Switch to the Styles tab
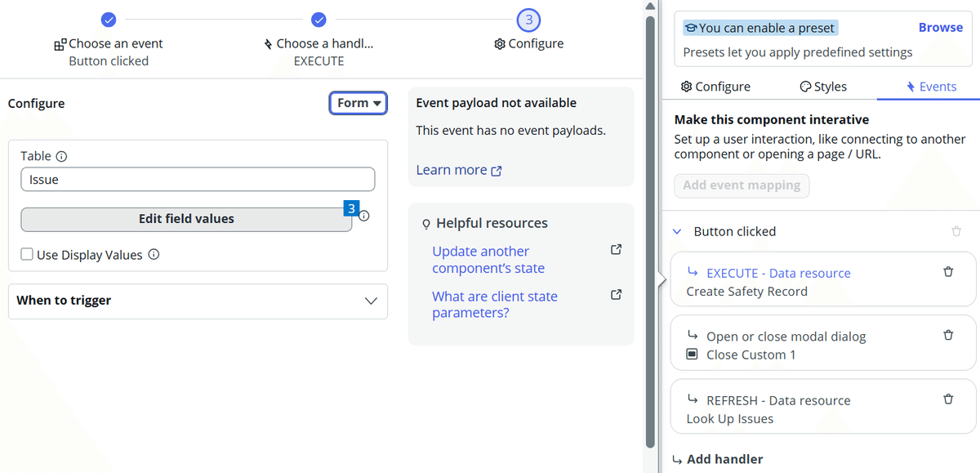This screenshot has width=980, height=473. [822, 86]
